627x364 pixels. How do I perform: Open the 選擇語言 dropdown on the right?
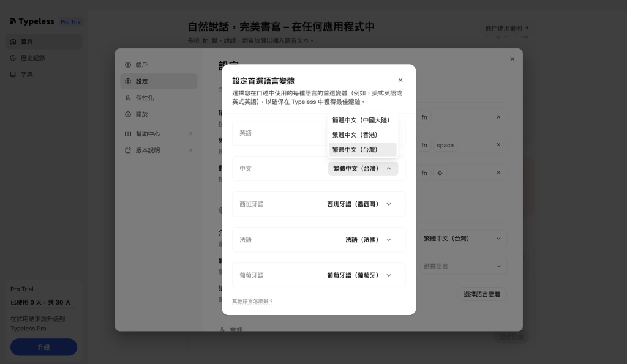(x=463, y=266)
